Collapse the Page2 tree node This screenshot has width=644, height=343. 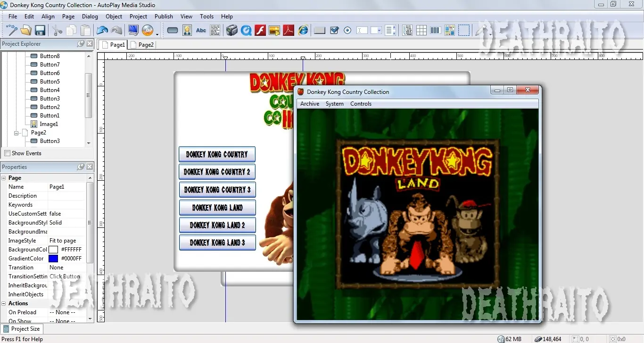(17, 133)
